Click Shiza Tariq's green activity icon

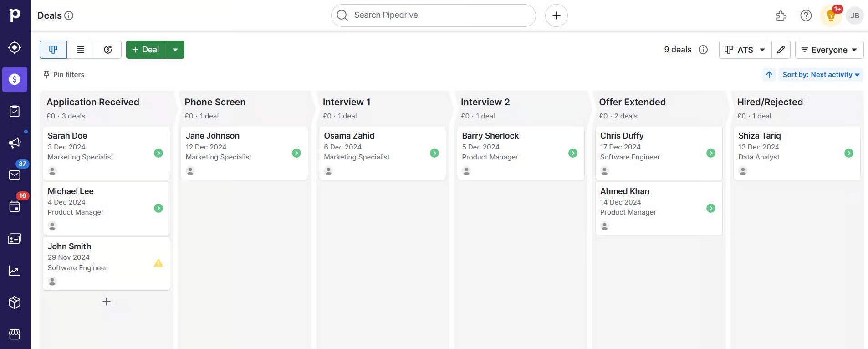pyautogui.click(x=849, y=153)
